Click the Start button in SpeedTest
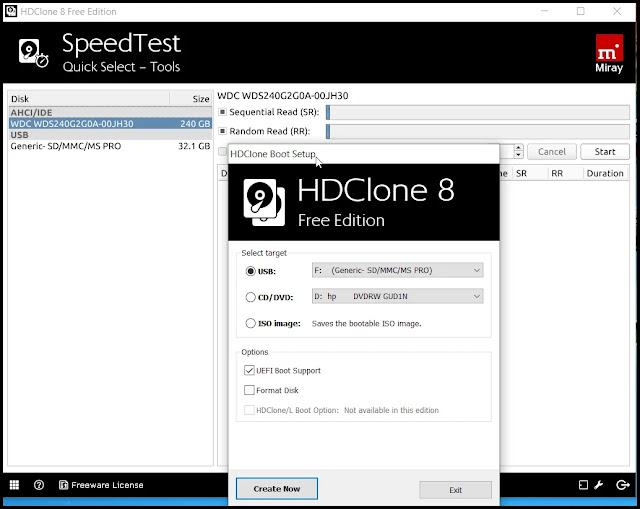This screenshot has width=640, height=509. 605,151
